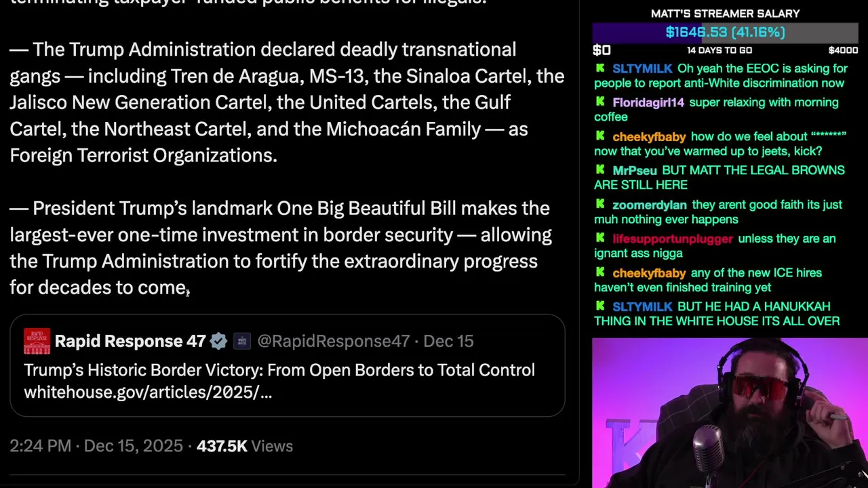Click the Rapid Response 47 profile avatar
The width and height of the screenshot is (868, 488).
pos(37,341)
